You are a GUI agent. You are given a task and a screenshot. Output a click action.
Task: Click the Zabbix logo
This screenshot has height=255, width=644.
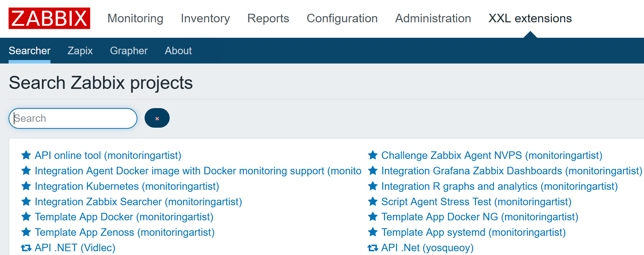(49, 19)
